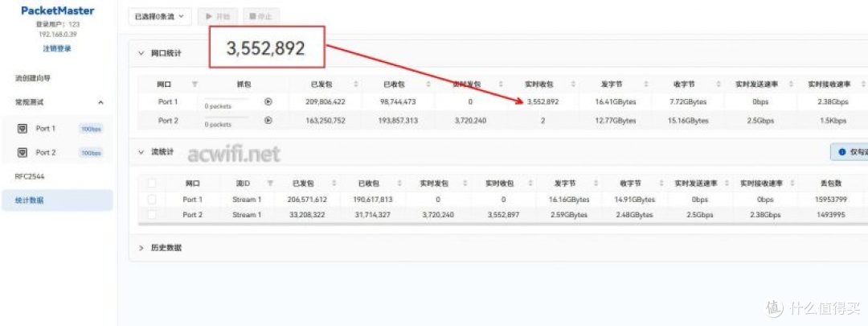868x326 pixels.
Task: Click the info icon on the blue button
Action: coord(842,152)
